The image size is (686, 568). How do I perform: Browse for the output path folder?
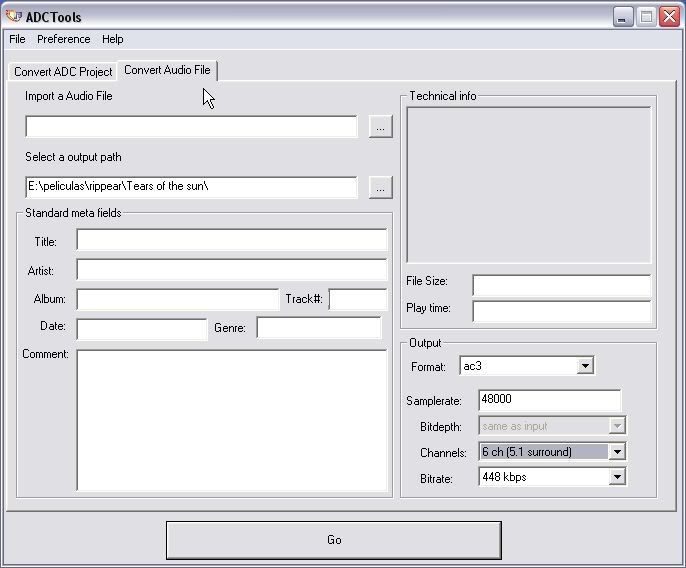(x=380, y=187)
